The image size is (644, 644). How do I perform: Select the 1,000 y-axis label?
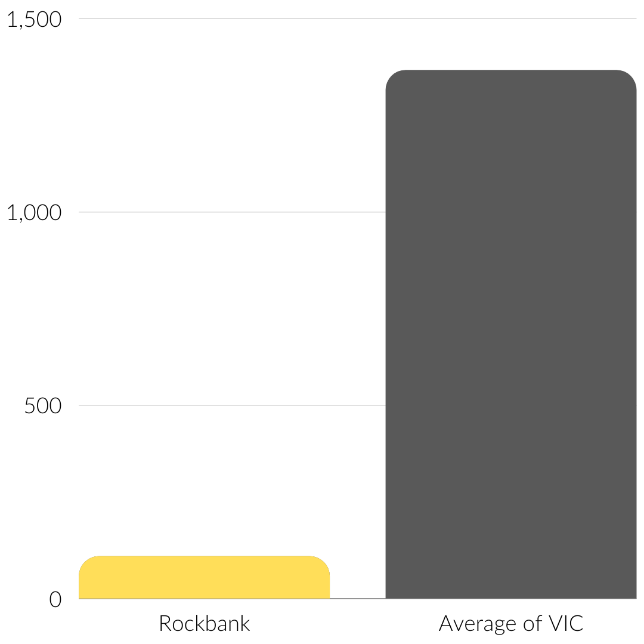(x=34, y=213)
